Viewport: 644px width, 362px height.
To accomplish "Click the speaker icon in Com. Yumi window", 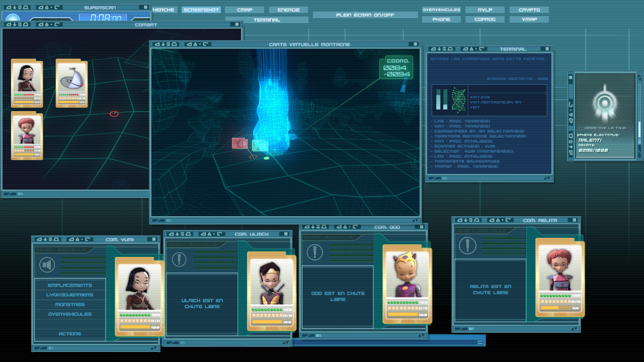I will pos(47,264).
